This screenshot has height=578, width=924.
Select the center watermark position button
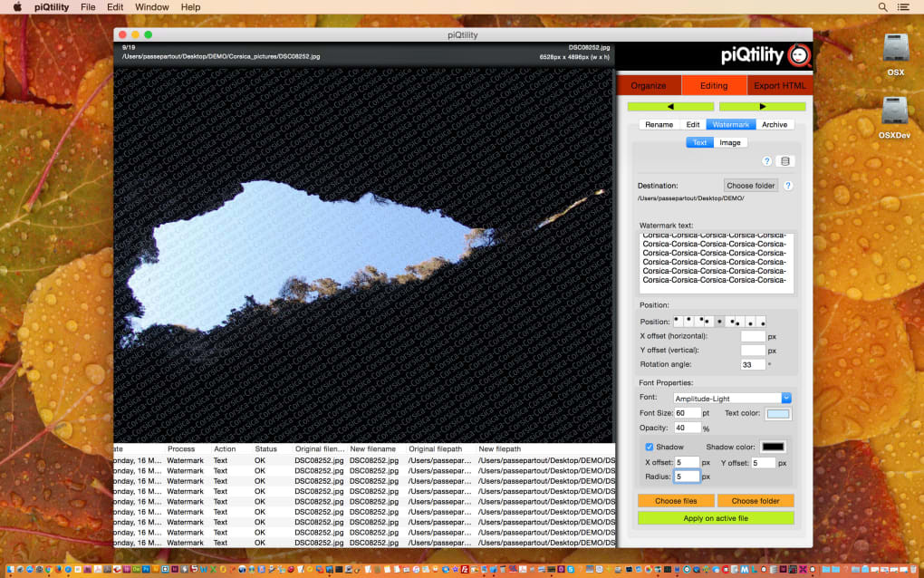pos(721,322)
